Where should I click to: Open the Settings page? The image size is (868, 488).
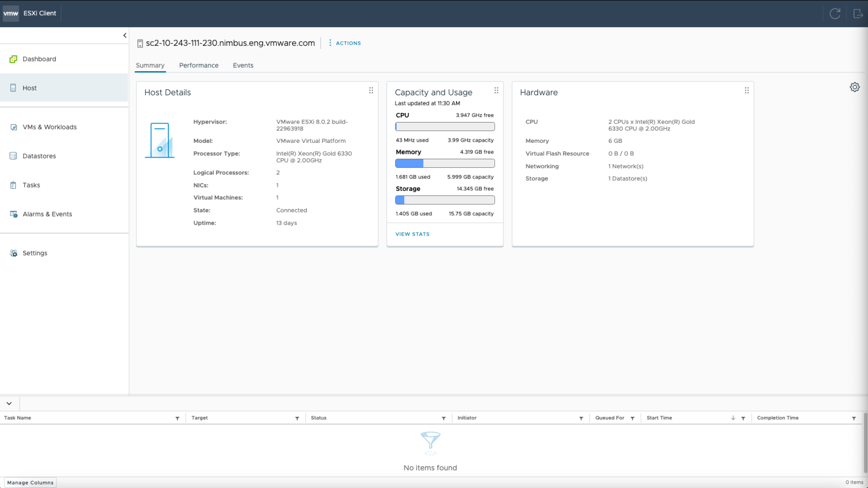[x=64, y=253]
